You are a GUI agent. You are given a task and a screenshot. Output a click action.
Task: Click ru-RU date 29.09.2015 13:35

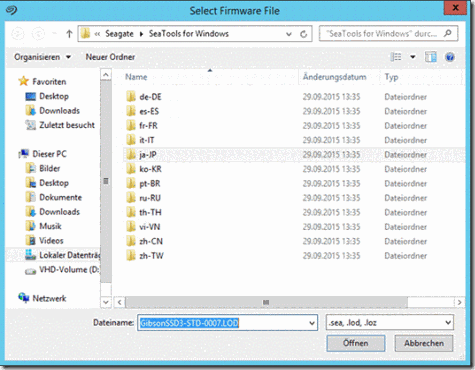(x=331, y=198)
